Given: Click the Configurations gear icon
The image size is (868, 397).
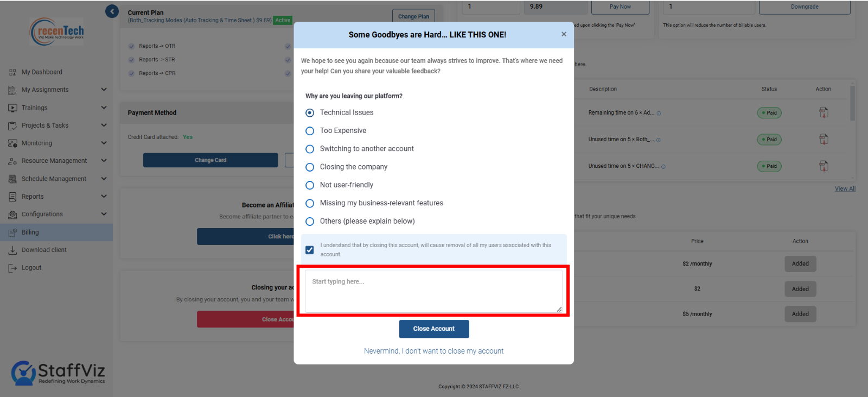Looking at the screenshot, I should point(12,215).
